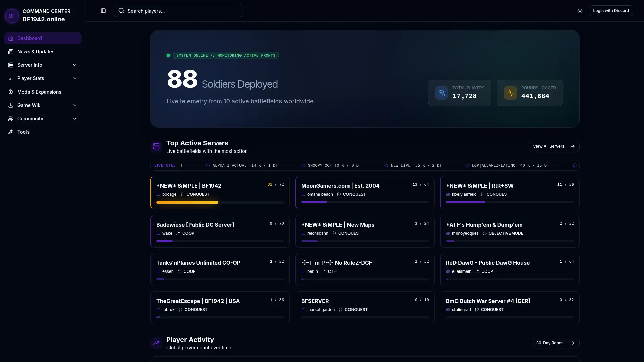The image size is (644, 362).
Task: Focus the Search players input field
Action: click(178, 11)
